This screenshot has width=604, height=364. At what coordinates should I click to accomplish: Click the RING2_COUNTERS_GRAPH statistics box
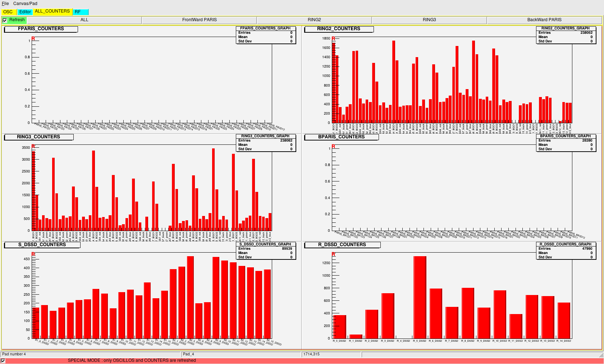click(566, 34)
